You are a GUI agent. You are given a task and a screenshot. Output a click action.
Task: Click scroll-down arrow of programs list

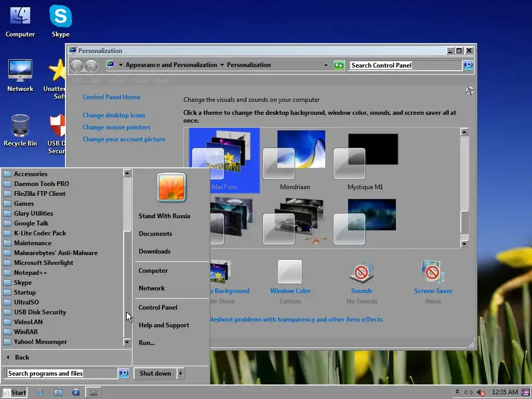pos(127,342)
